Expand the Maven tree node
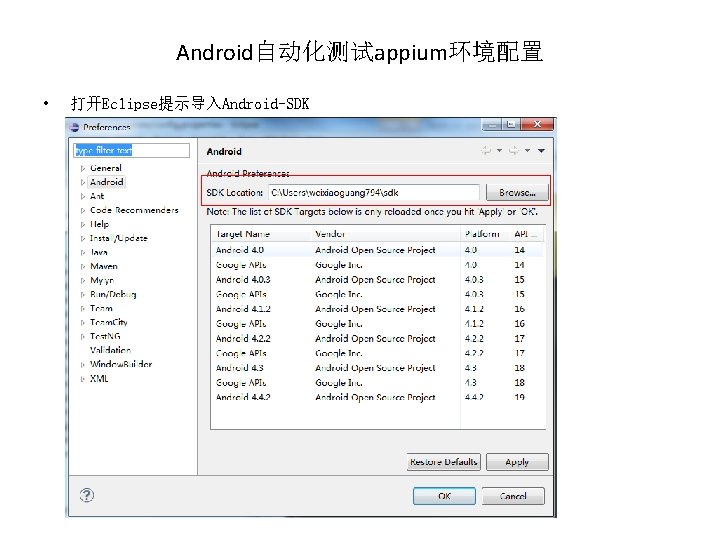Image resolution: width=720 pixels, height=540 pixels. [83, 267]
